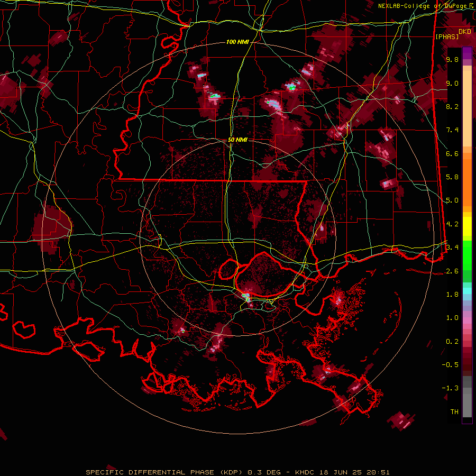Pick the purple swatch at color bar top
476x476 pixels.
point(467,53)
